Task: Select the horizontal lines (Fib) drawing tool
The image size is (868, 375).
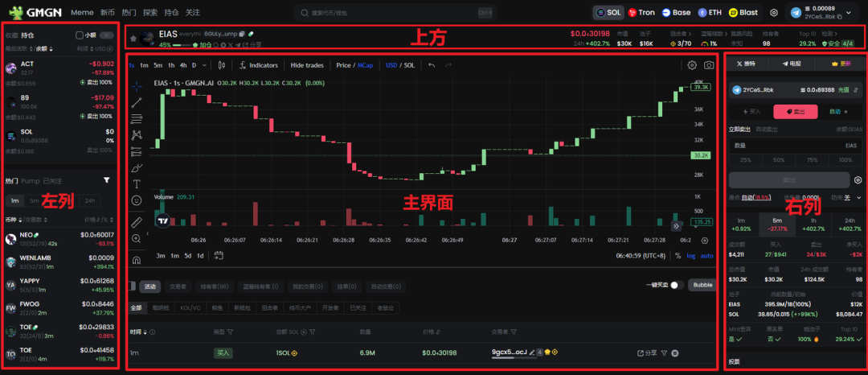Action: [x=137, y=118]
